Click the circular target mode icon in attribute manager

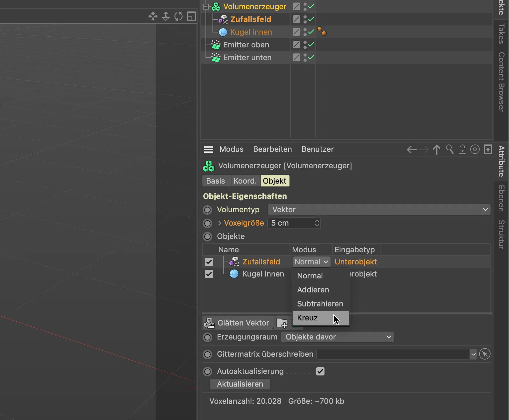(x=475, y=149)
